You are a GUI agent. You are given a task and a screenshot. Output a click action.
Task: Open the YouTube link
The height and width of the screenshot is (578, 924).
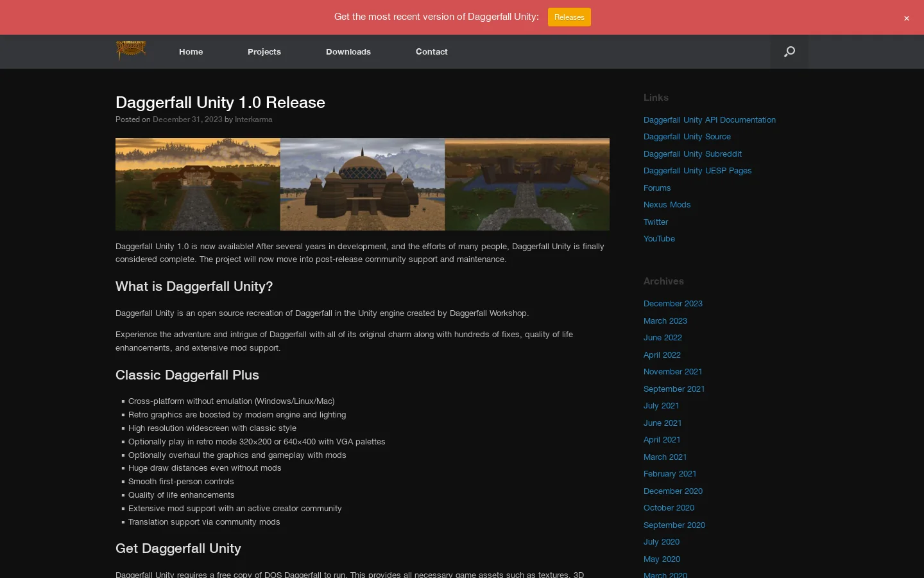(x=660, y=239)
